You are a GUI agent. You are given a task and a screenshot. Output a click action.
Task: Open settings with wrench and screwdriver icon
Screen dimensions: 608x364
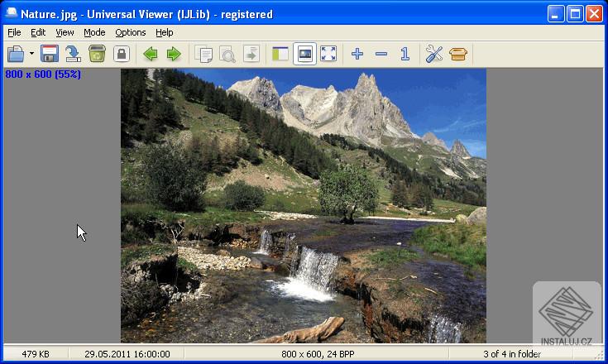click(x=434, y=54)
